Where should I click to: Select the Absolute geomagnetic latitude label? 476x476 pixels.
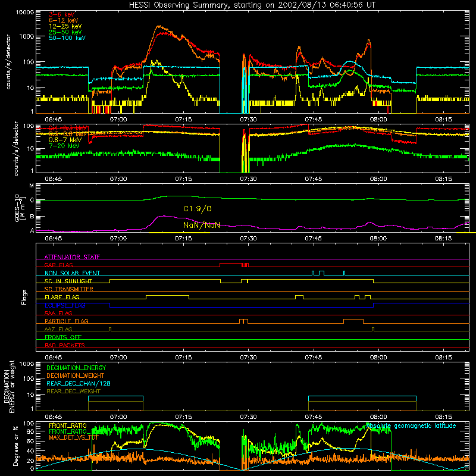(x=411, y=426)
